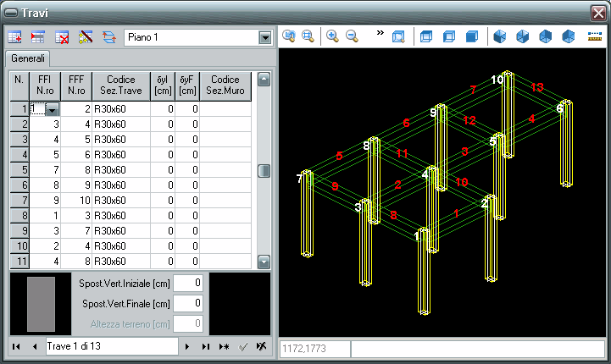Click the add new beam row icon
Image resolution: width=611 pixels, height=364 pixels.
tap(14, 37)
